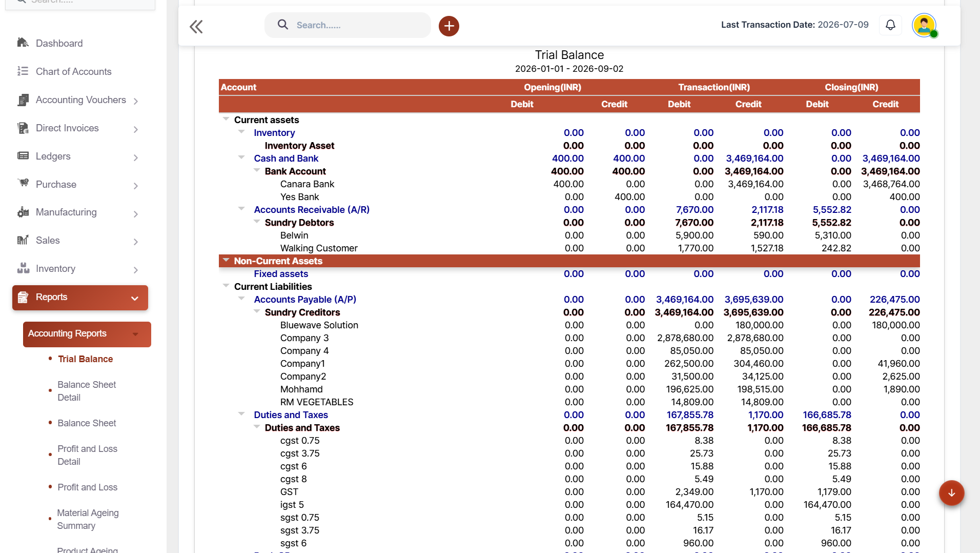
Task: Collapse sidebar with double chevron icon
Action: pyautogui.click(x=196, y=26)
